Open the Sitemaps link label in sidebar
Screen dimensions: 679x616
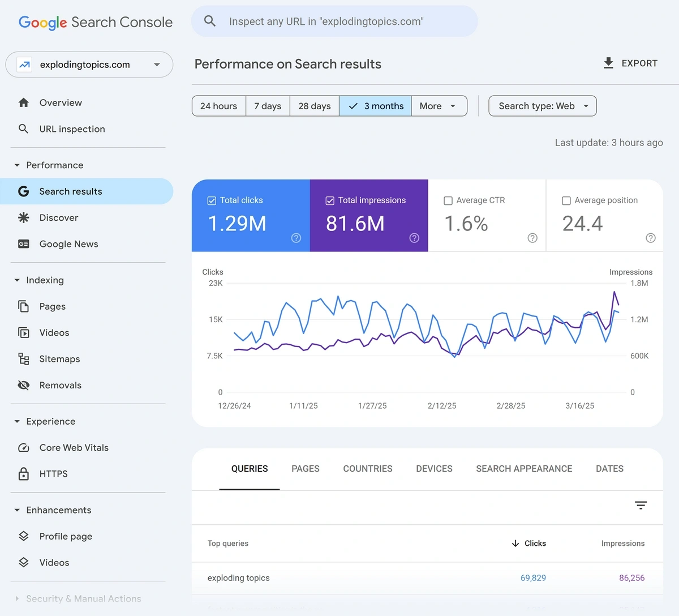(59, 359)
